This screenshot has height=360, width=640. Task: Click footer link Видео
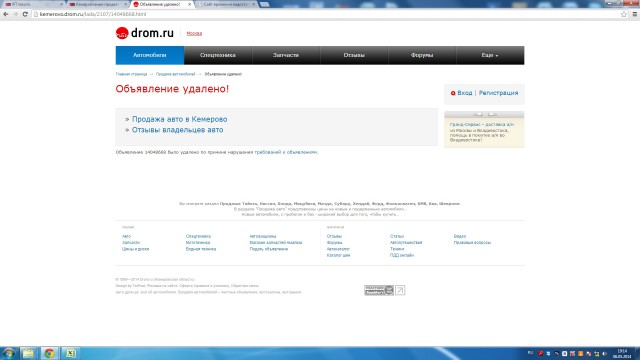point(460,236)
